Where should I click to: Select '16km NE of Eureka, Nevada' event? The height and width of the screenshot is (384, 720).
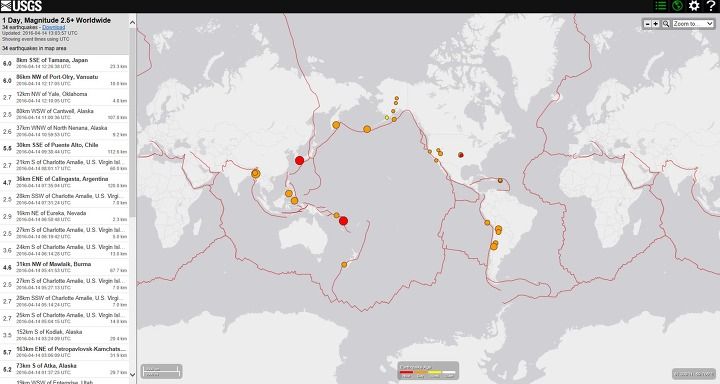pos(65,216)
